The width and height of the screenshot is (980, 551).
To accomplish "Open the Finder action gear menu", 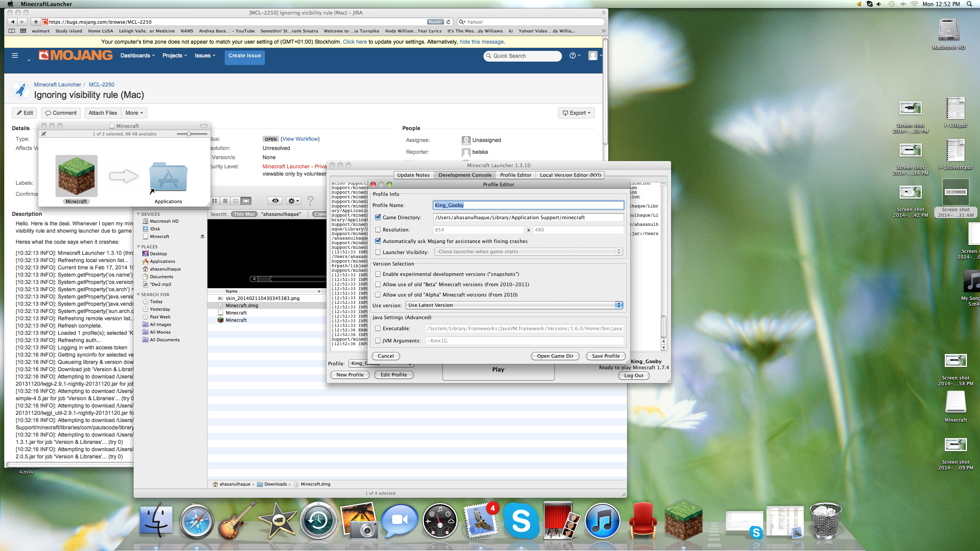I will coord(293,201).
